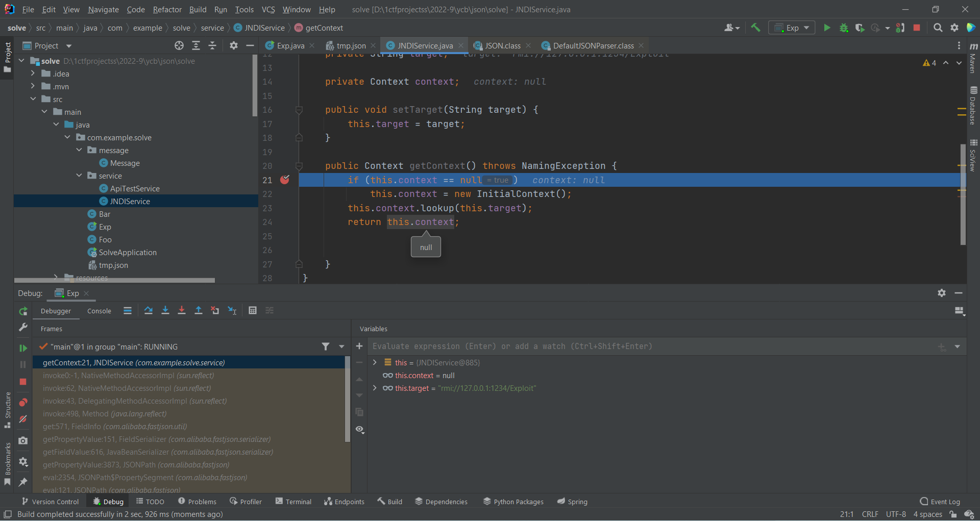Open the Problems tool window
980x521 pixels.
click(197, 502)
